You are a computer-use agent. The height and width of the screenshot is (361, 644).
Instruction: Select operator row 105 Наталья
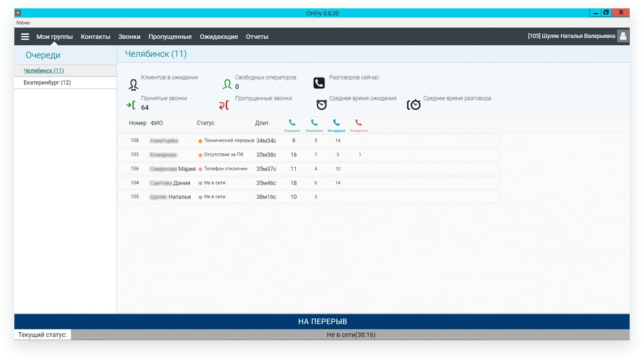click(309, 196)
